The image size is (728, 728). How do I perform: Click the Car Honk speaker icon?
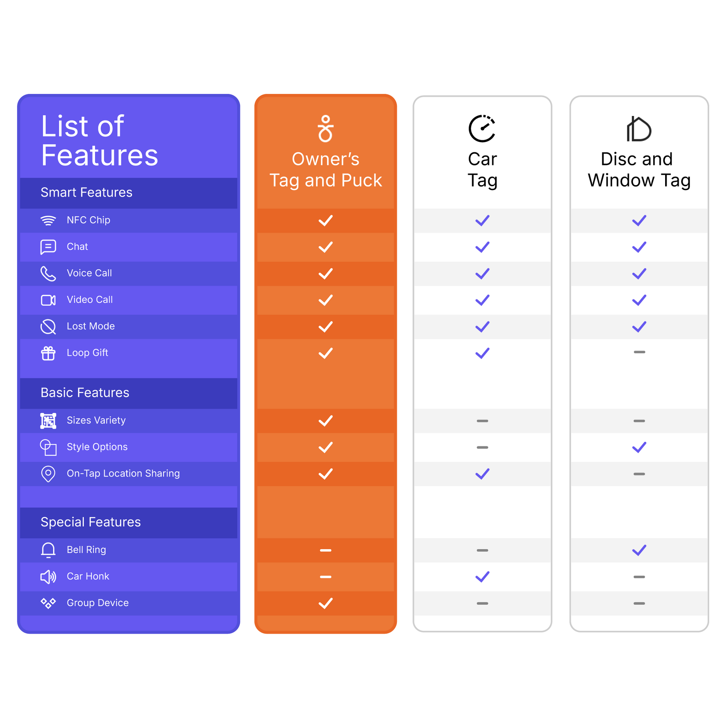(x=48, y=577)
